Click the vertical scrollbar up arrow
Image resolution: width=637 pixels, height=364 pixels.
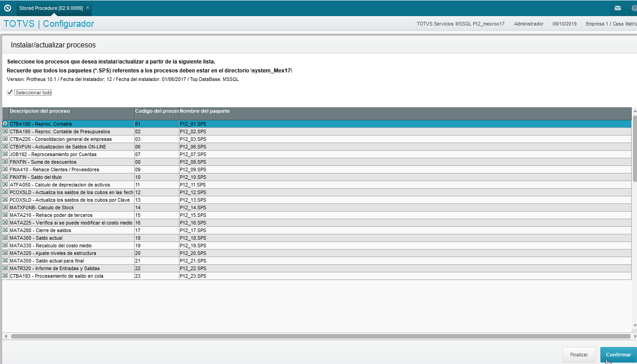pyautogui.click(x=634, y=110)
